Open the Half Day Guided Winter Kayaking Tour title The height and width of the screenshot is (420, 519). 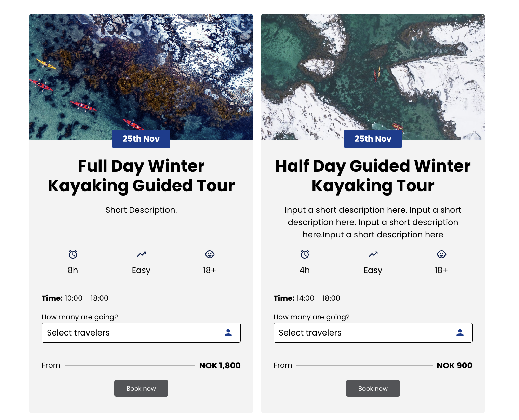pyautogui.click(x=373, y=176)
